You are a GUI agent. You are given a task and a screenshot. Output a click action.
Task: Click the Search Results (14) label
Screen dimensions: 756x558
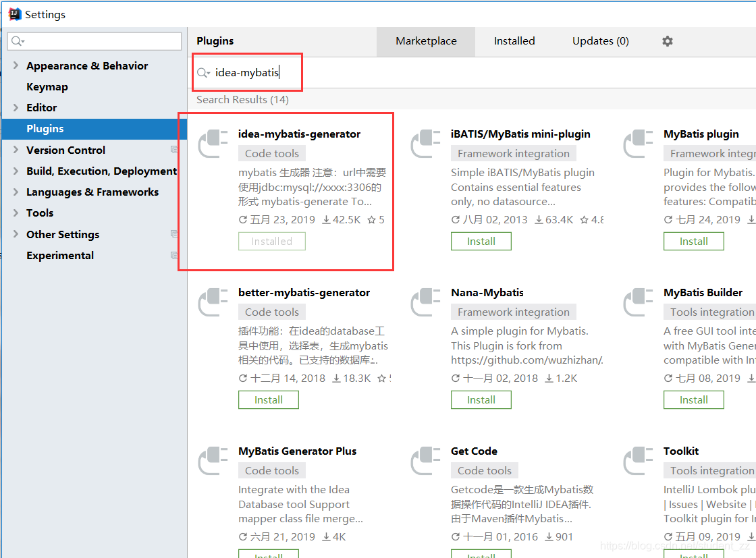click(x=242, y=100)
